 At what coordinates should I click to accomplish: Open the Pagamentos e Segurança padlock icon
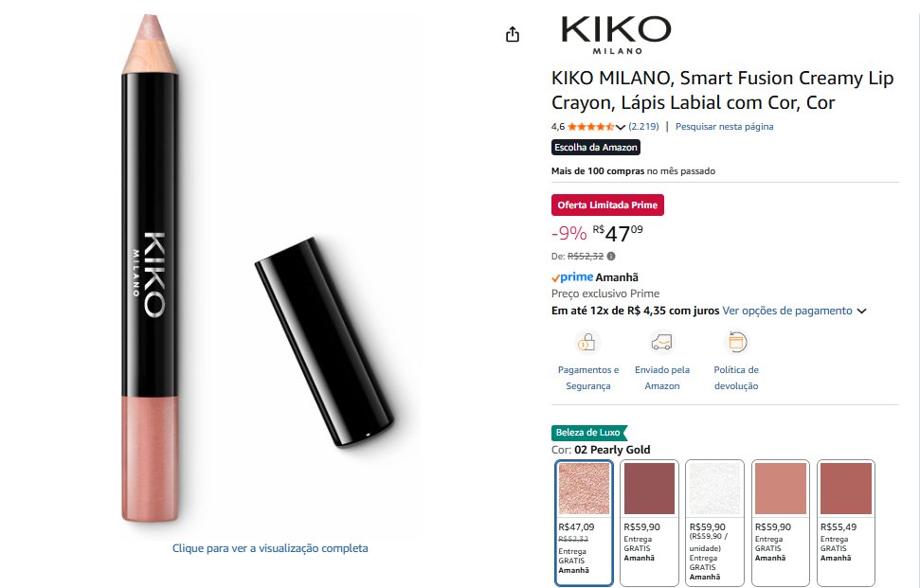[x=587, y=342]
